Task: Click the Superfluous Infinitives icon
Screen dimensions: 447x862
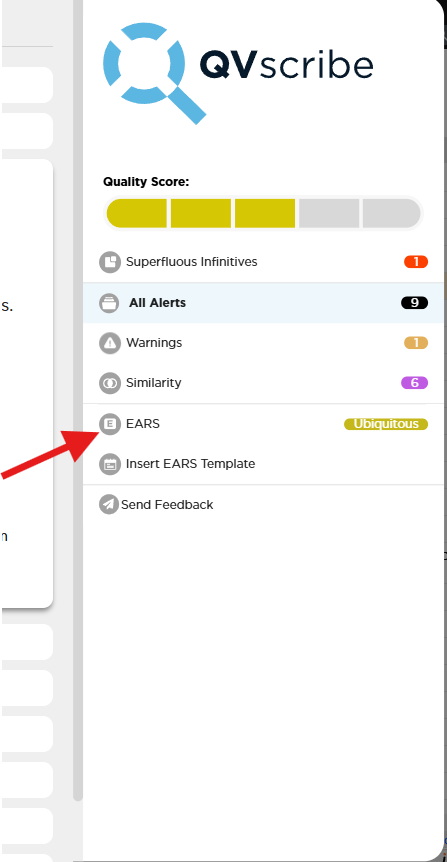Action: click(x=109, y=262)
